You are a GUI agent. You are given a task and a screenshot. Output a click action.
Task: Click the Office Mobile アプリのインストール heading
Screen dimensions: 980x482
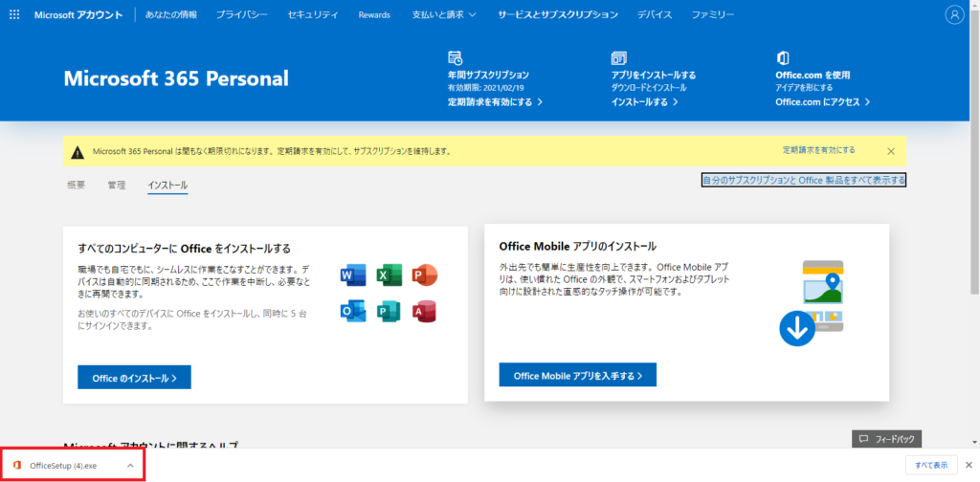coord(577,246)
